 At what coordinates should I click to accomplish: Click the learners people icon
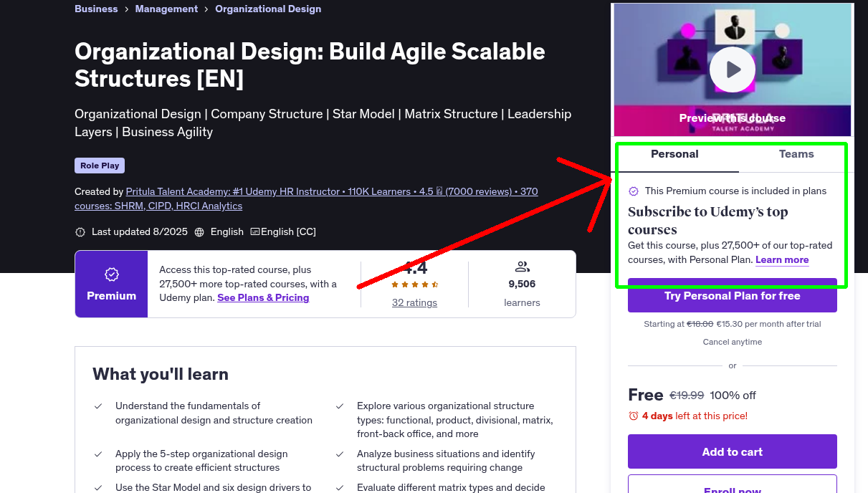pos(522,267)
